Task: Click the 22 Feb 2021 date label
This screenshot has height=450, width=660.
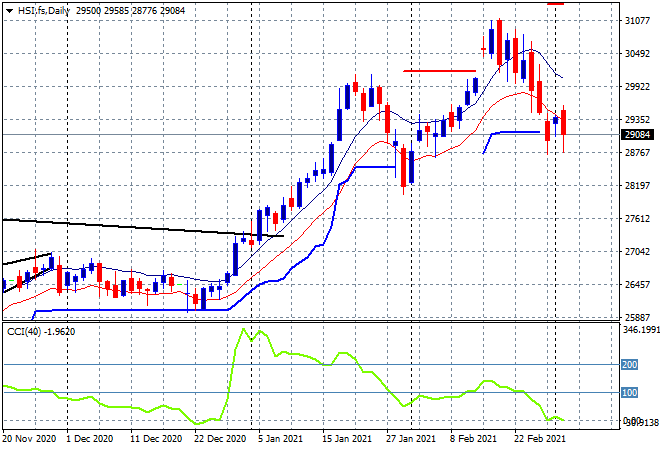Action: coord(540,439)
